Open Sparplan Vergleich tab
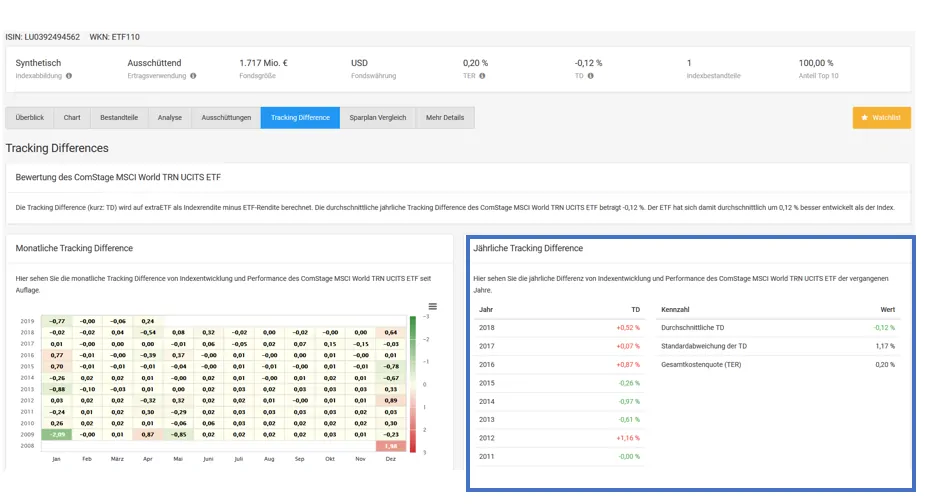925x504 pixels. point(378,118)
